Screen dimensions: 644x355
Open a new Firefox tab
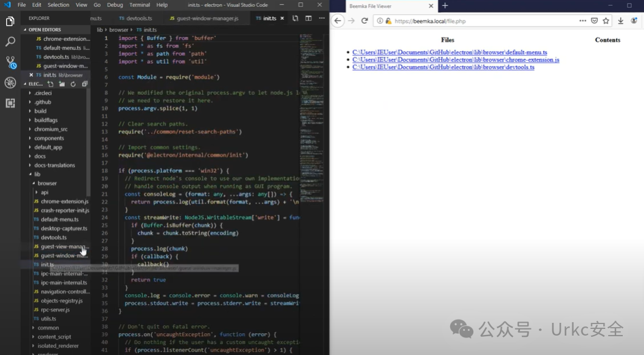(x=445, y=5)
